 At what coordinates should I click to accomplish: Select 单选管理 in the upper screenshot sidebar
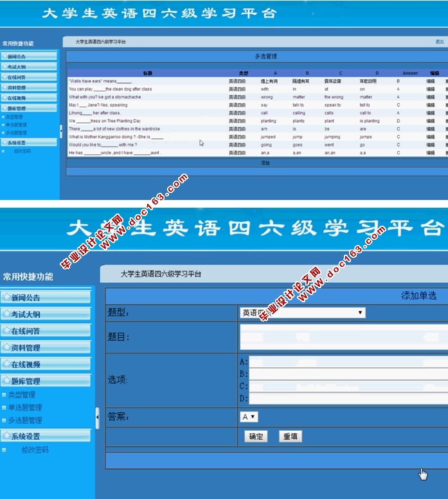click(16, 125)
